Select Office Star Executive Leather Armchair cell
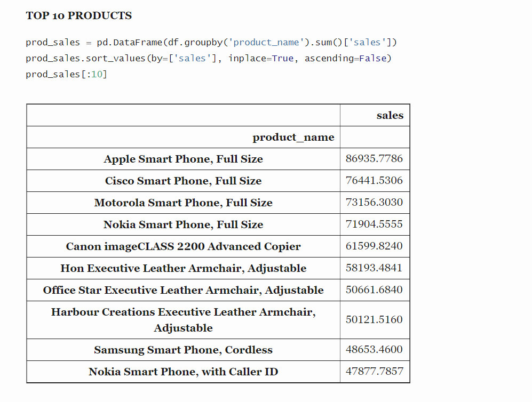The width and height of the screenshot is (532, 402). [183, 290]
